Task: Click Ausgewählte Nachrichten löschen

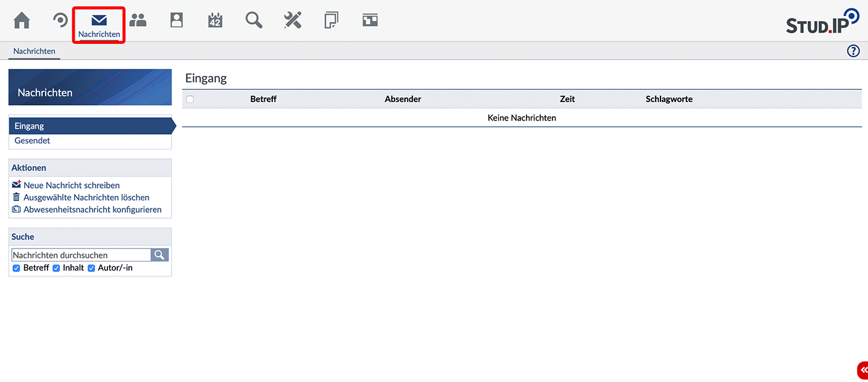Action: pyautogui.click(x=86, y=197)
